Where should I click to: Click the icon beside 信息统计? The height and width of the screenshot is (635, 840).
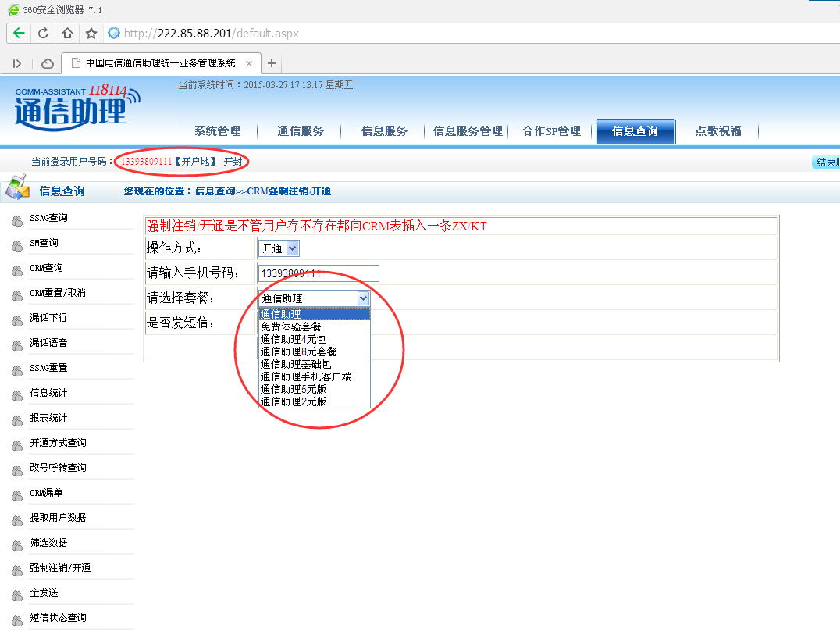17,395
